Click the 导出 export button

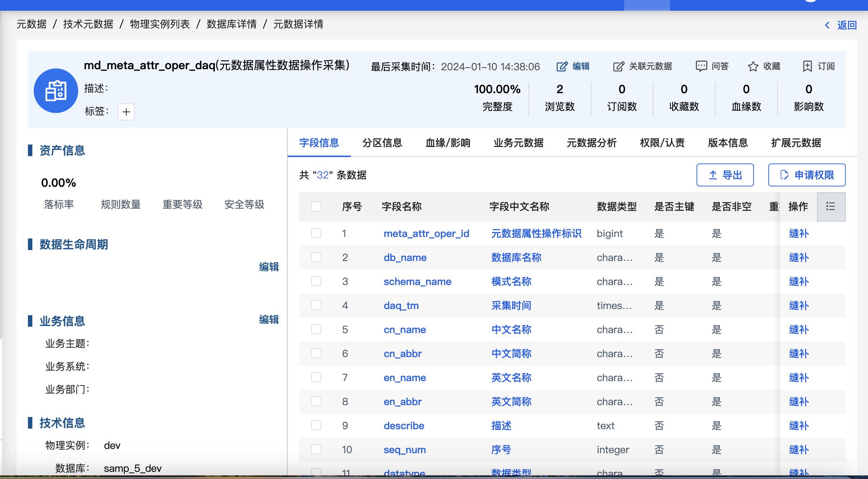pos(725,175)
